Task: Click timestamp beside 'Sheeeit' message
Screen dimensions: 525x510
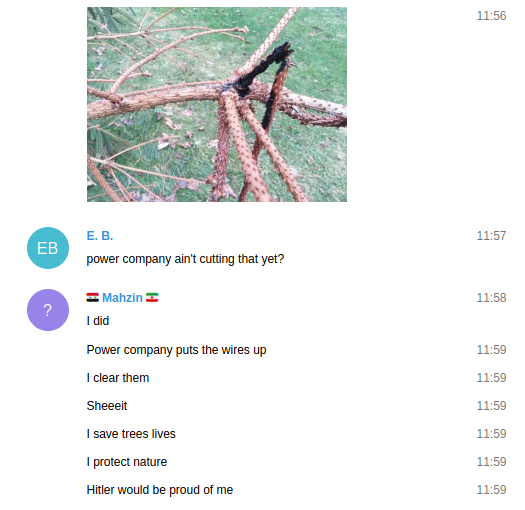Action: pyautogui.click(x=491, y=406)
